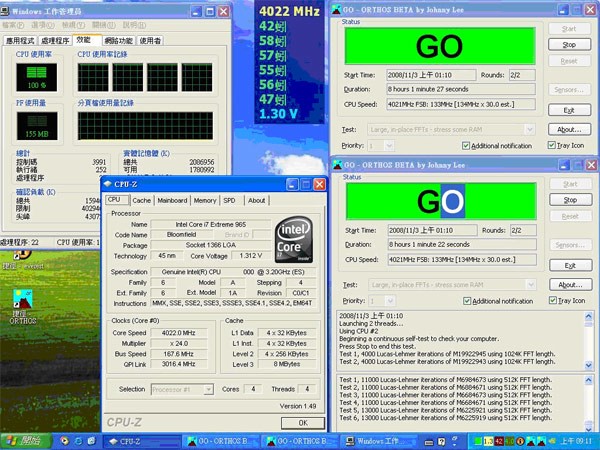Open Test dropdown in lower ORTHOS window
600x450 pixels.
[x=531, y=285]
